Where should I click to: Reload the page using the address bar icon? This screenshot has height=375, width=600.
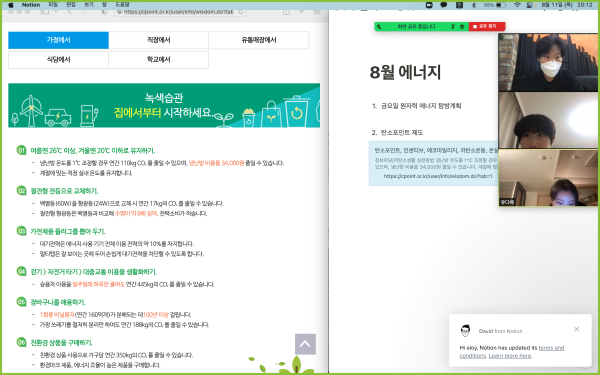(240, 12)
